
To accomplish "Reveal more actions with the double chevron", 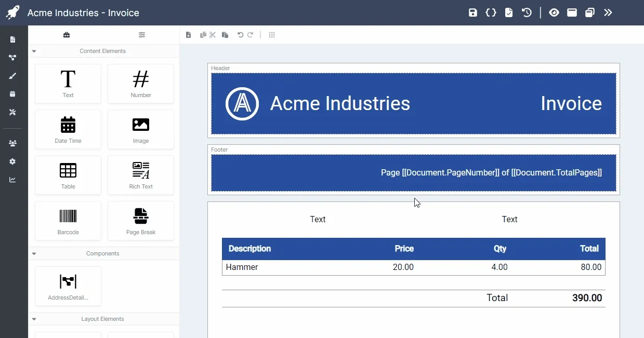I will (x=608, y=12).
